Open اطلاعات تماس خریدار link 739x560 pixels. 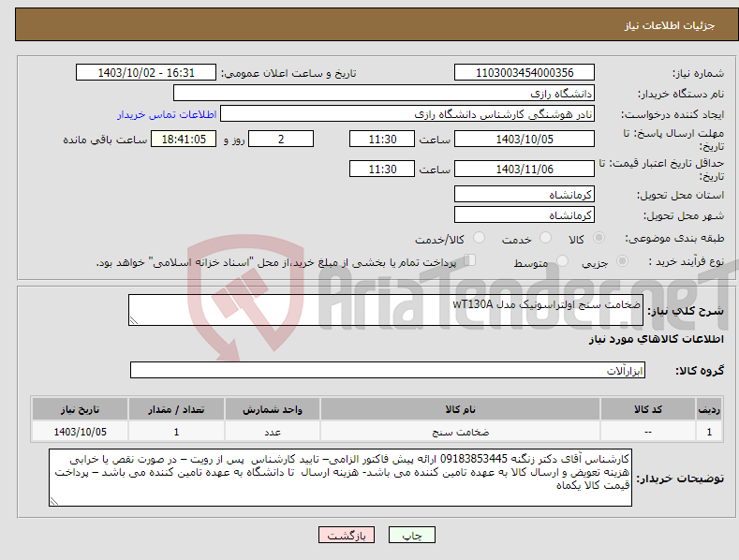[167, 114]
